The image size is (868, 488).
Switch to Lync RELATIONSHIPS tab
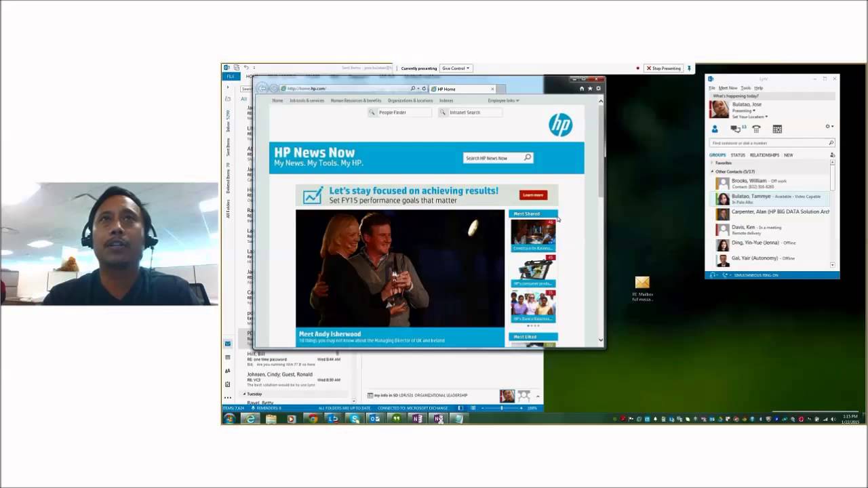coord(764,155)
